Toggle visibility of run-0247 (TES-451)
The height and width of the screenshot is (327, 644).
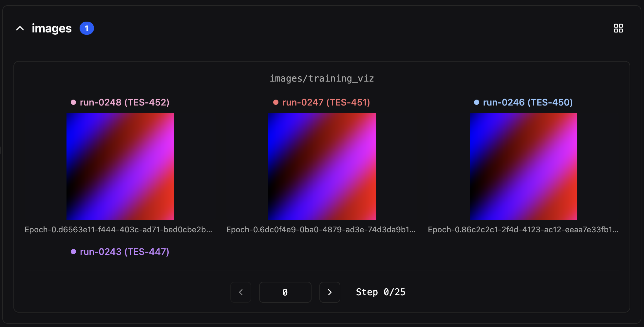pos(326,102)
